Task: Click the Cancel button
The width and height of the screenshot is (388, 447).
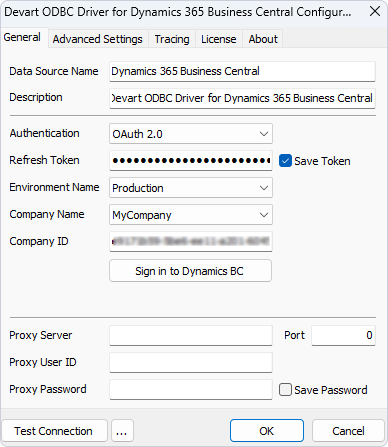Action: pyautogui.click(x=348, y=431)
